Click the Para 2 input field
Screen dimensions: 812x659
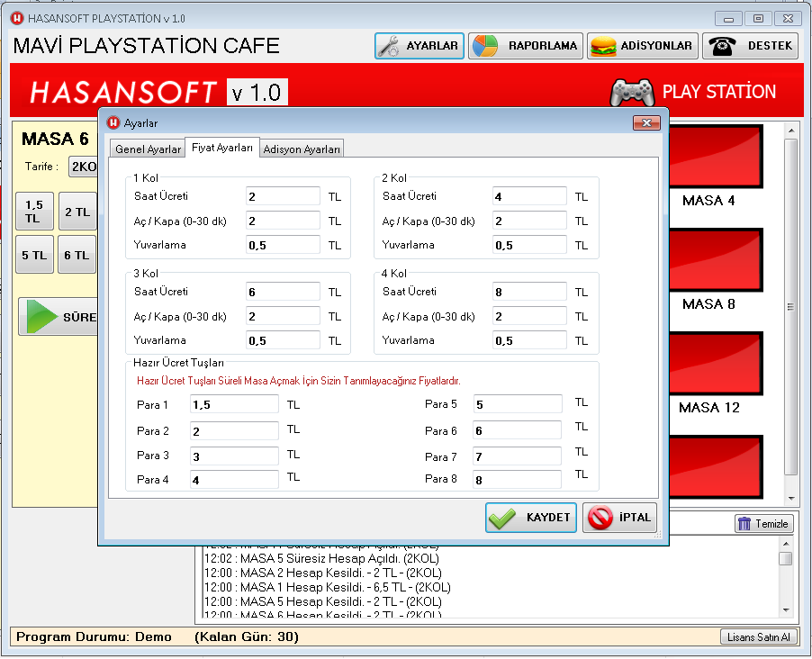point(234,430)
